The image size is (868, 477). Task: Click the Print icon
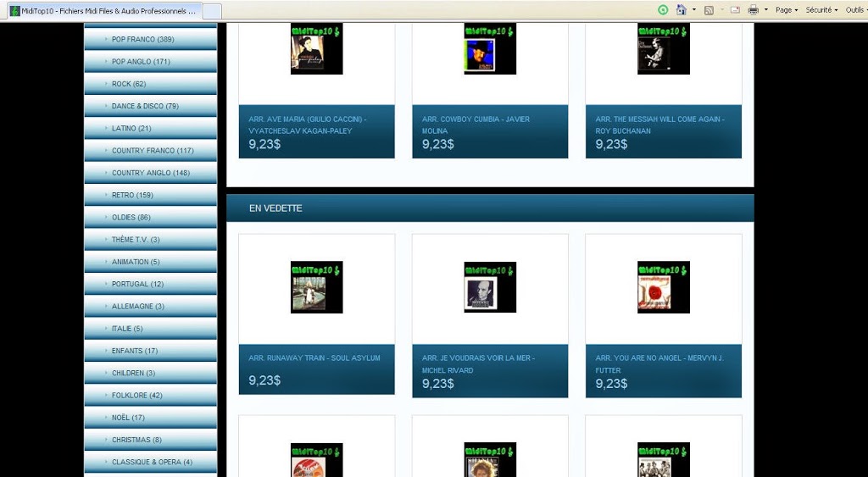click(x=753, y=10)
